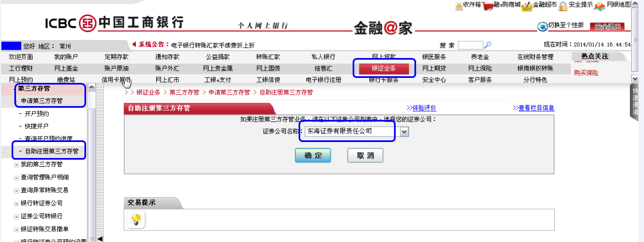The height and width of the screenshot is (242, 644).
Task: Expand the 查询管理账户明细 tree node
Action: coord(17,177)
